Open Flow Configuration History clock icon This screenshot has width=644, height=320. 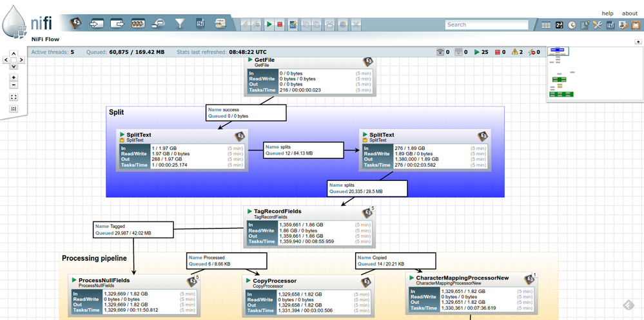click(x=572, y=25)
